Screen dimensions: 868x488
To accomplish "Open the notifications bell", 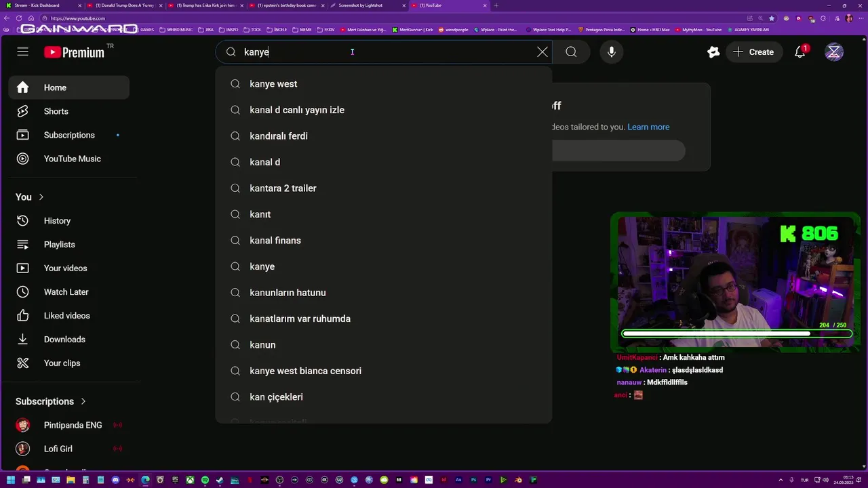I will (x=800, y=52).
